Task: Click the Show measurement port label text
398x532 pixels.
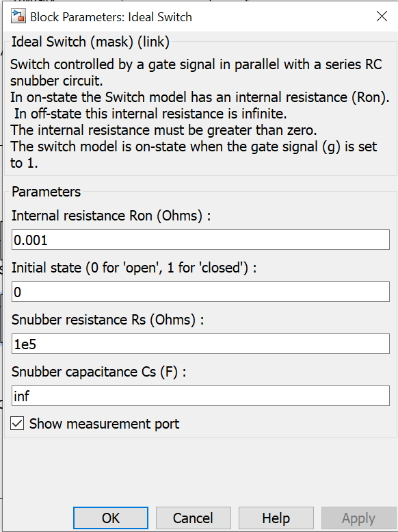Action: [104, 424]
